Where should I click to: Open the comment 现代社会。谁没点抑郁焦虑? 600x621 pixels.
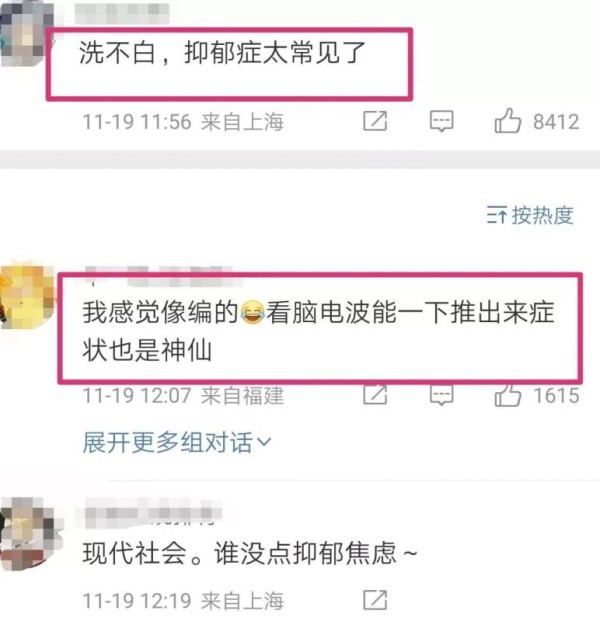(x=250, y=553)
